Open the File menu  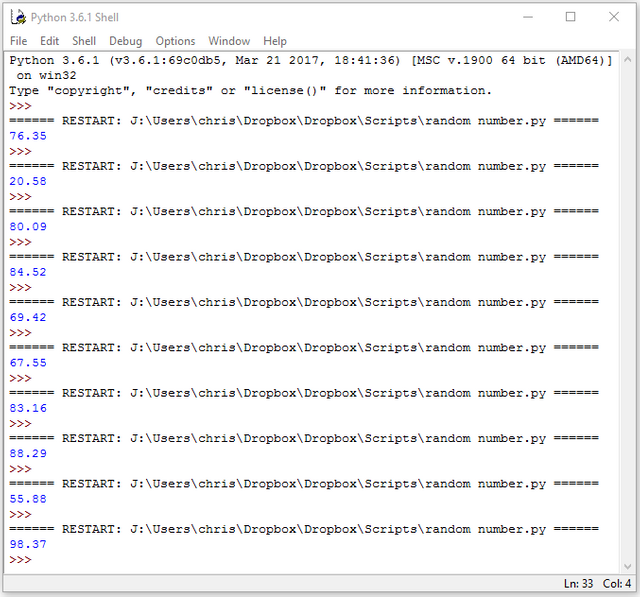(18, 41)
